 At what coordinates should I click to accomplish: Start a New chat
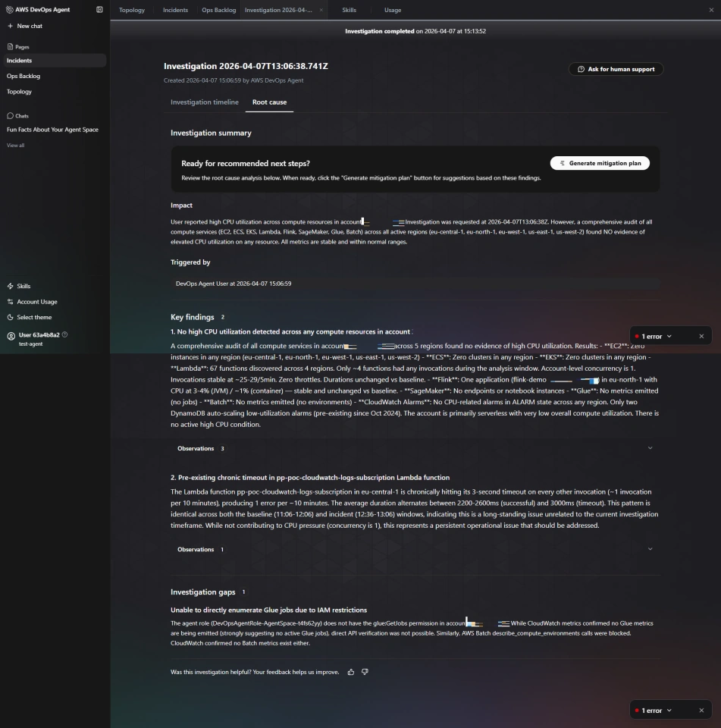24,26
